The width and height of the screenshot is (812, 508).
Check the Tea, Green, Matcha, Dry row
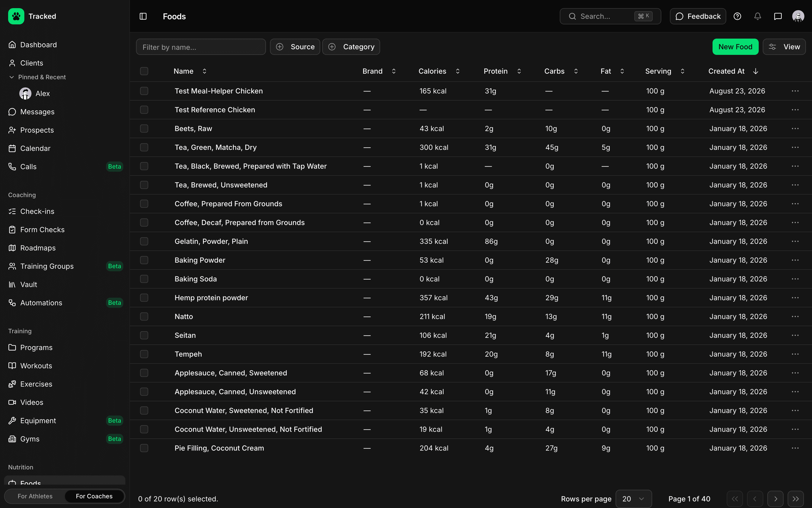pyautogui.click(x=144, y=148)
